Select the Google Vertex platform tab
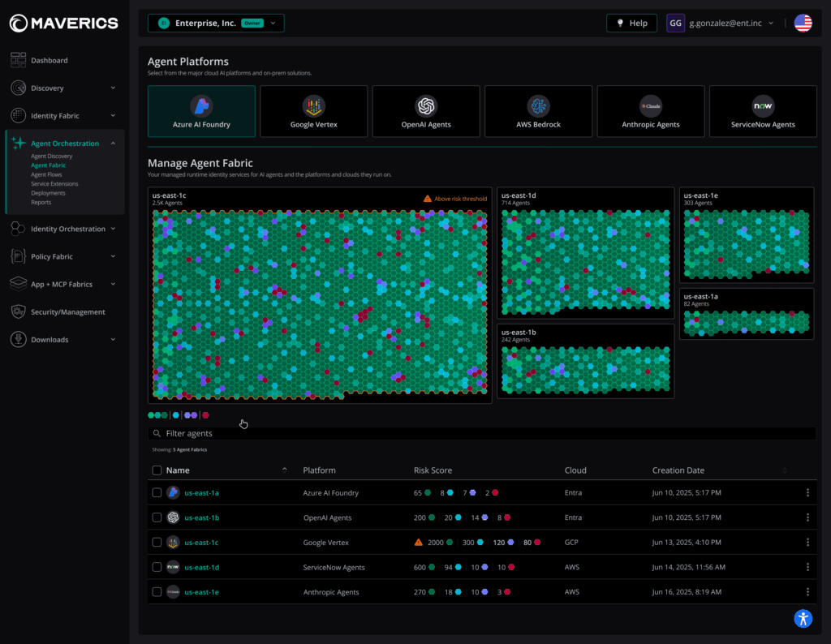 [x=313, y=111]
